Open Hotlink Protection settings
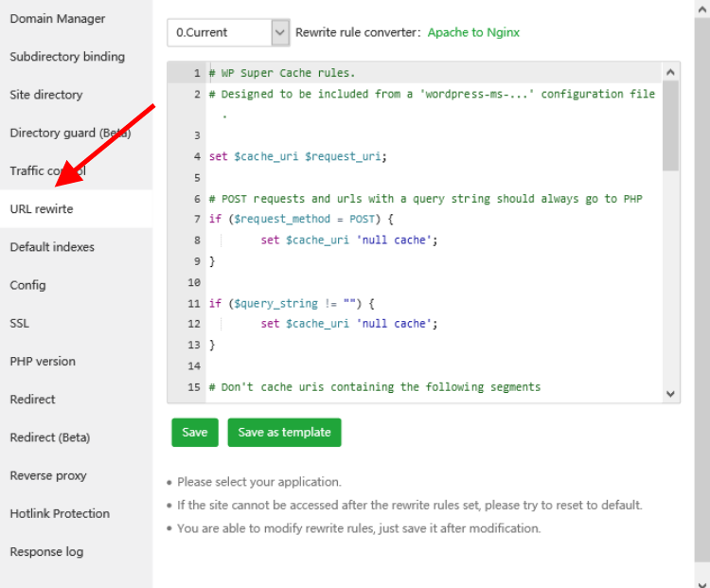 click(60, 513)
